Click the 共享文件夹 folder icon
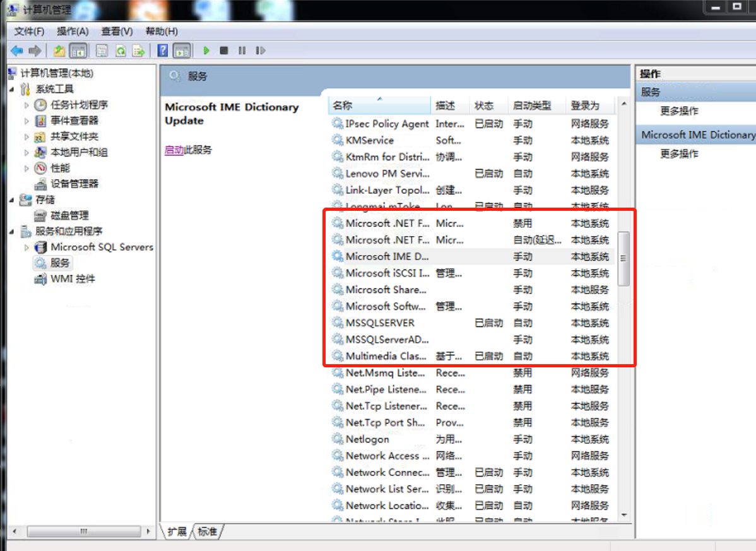Image resolution: width=756 pixels, height=551 pixels. tap(40, 136)
